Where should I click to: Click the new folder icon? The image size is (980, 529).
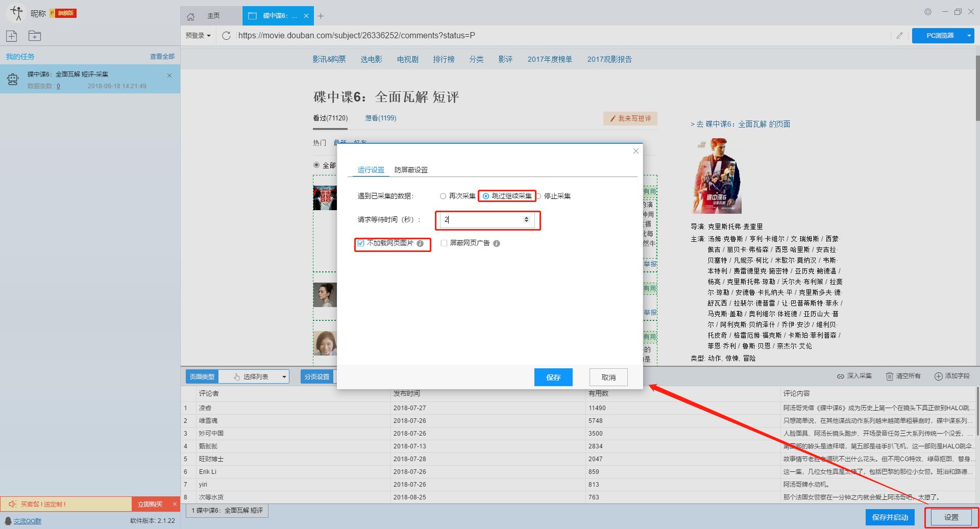35,36
